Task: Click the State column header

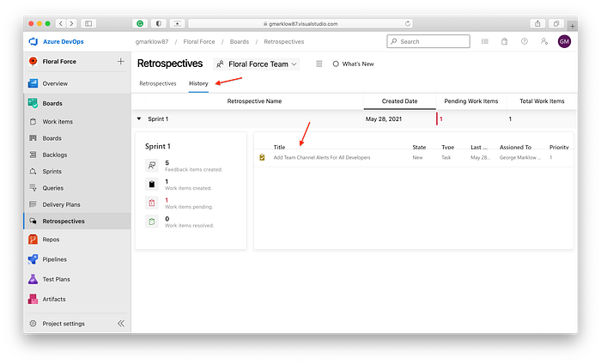Action: (x=419, y=147)
